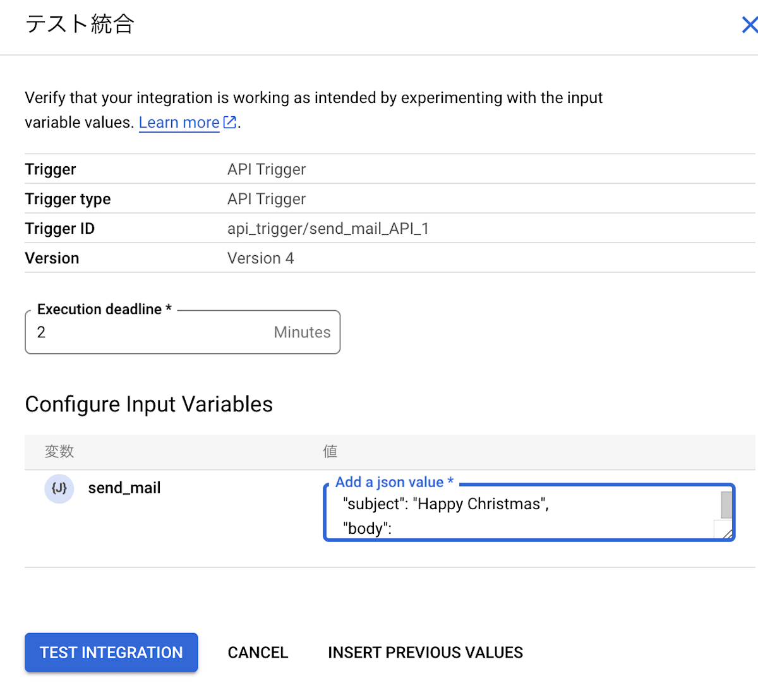This screenshot has width=758, height=700.
Task: Click INSERT PREVIOUS VALUES
Action: [x=425, y=653]
